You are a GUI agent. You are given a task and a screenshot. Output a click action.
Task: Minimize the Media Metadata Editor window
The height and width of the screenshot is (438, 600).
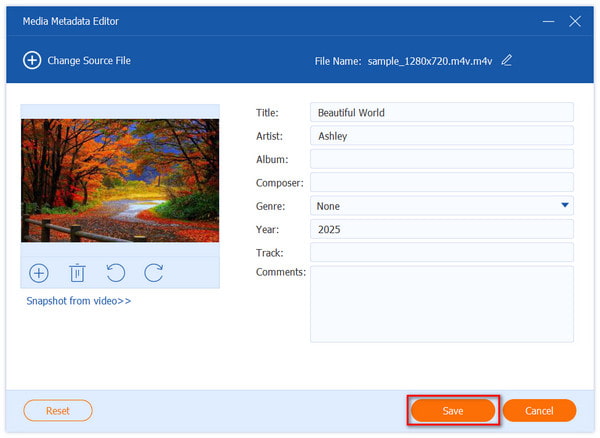tap(548, 21)
